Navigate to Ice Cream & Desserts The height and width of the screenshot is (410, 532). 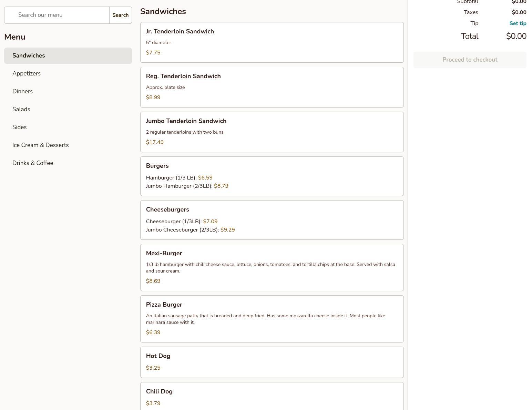pyautogui.click(x=68, y=145)
